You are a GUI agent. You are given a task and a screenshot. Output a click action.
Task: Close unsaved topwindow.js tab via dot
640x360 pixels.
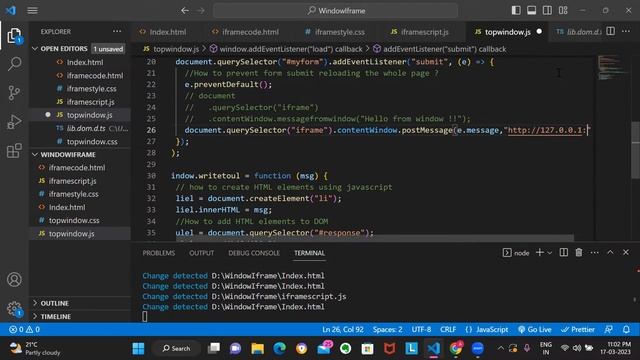pos(539,31)
